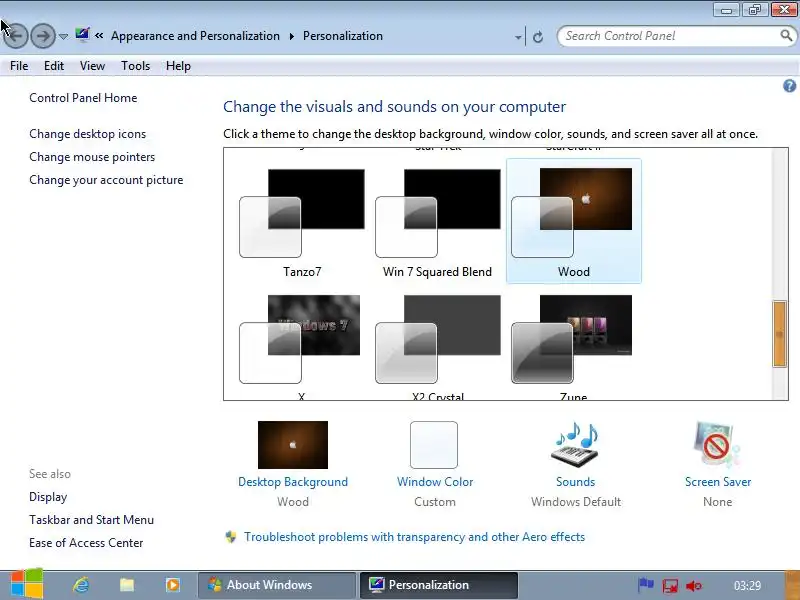Open Ease of Access Center
Screen dimensions: 800x600
click(86, 542)
